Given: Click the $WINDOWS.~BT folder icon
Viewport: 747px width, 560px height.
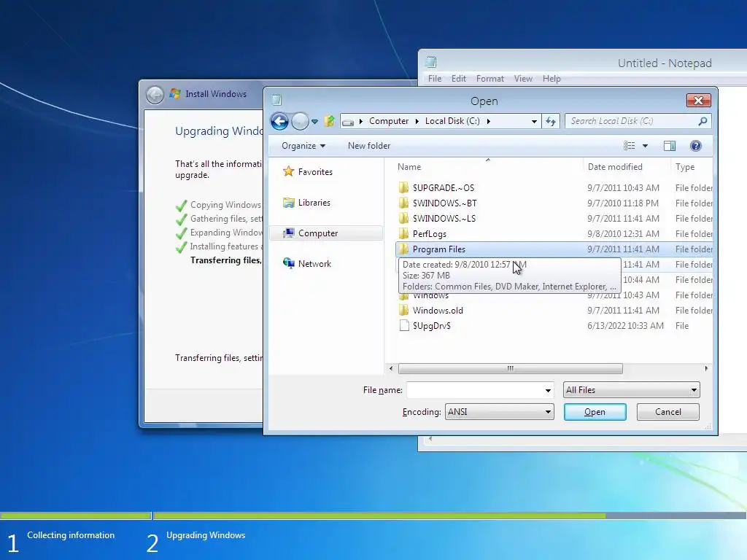Looking at the screenshot, I should coord(403,203).
